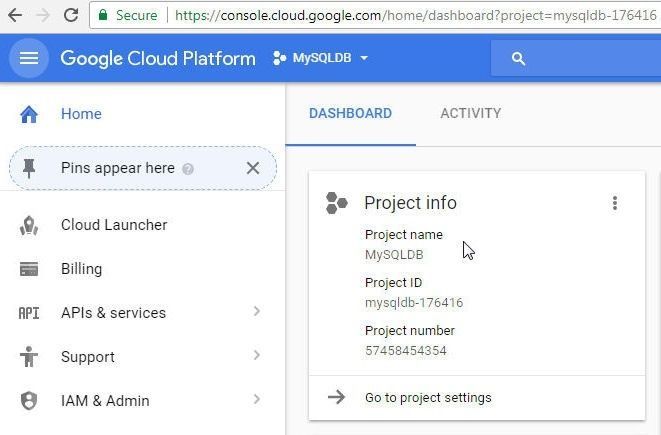Click the Project info card title
661x435 pixels.
point(410,203)
